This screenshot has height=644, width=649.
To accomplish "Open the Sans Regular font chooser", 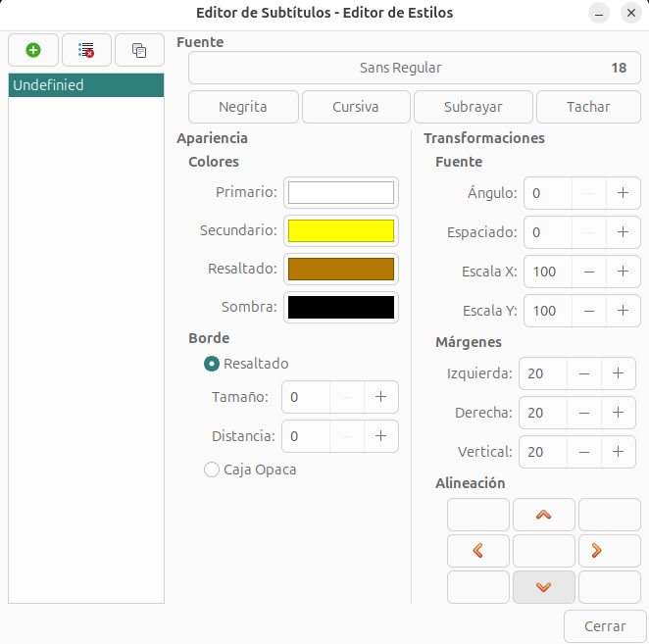I will (x=415, y=68).
